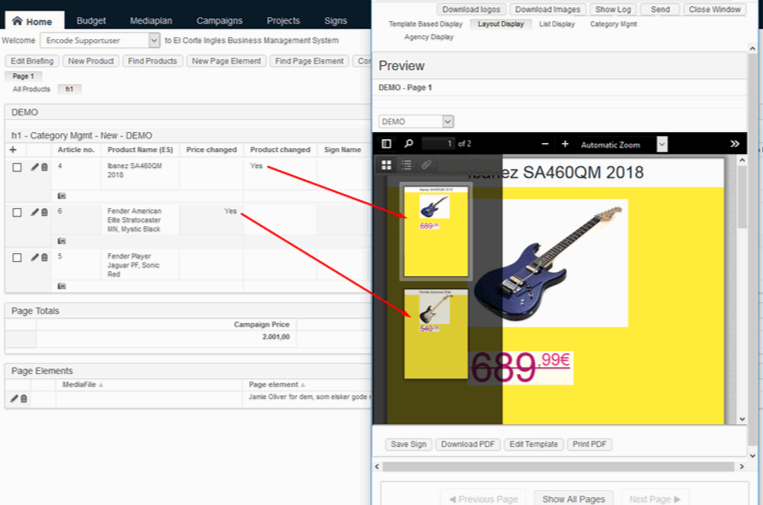
Task: Switch to Category Mgmt tab
Action: (613, 24)
